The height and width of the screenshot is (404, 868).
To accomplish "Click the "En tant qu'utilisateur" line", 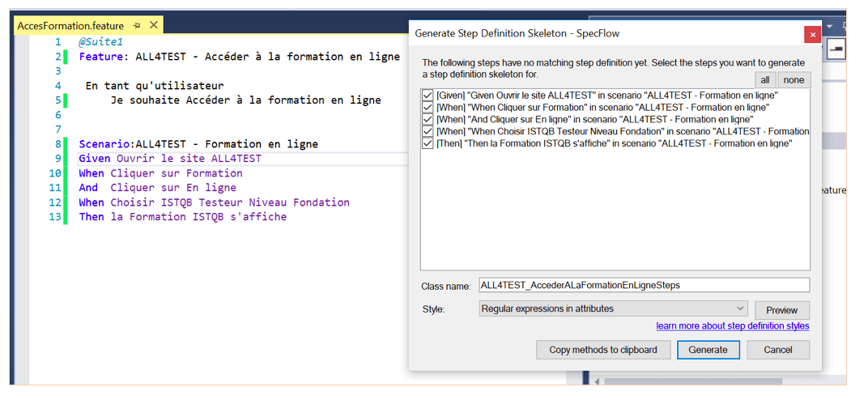I will pos(155,86).
